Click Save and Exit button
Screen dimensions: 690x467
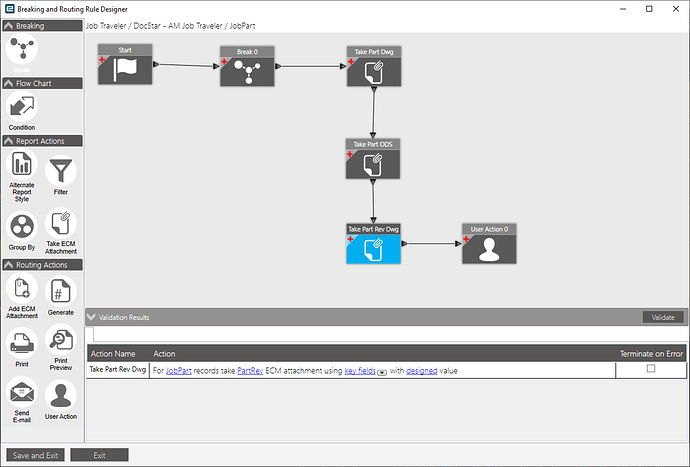35,455
